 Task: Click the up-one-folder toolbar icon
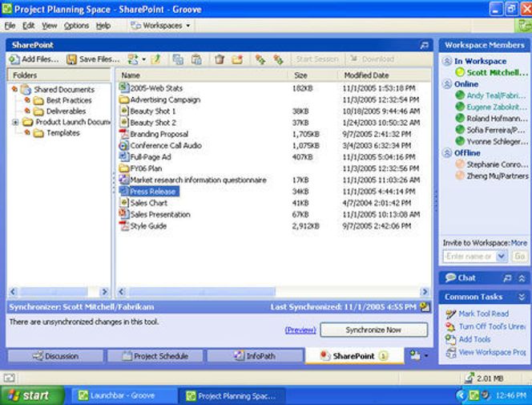pos(155,59)
